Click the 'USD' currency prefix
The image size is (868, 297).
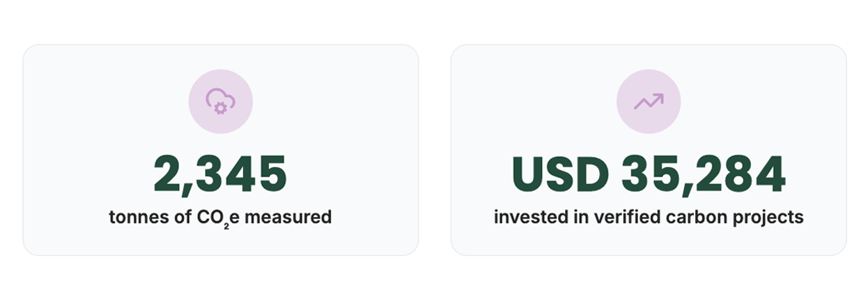[559, 174]
